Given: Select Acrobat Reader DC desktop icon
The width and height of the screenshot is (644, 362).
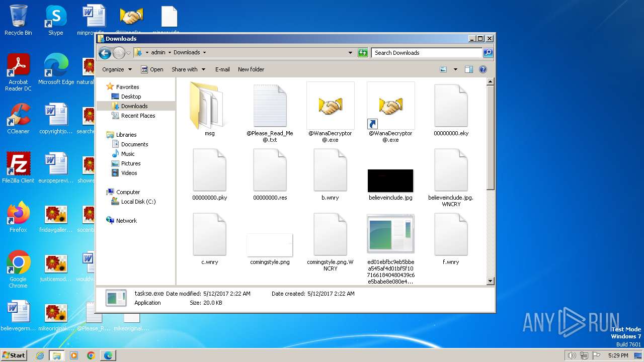Looking at the screenshot, I should coord(18,73).
